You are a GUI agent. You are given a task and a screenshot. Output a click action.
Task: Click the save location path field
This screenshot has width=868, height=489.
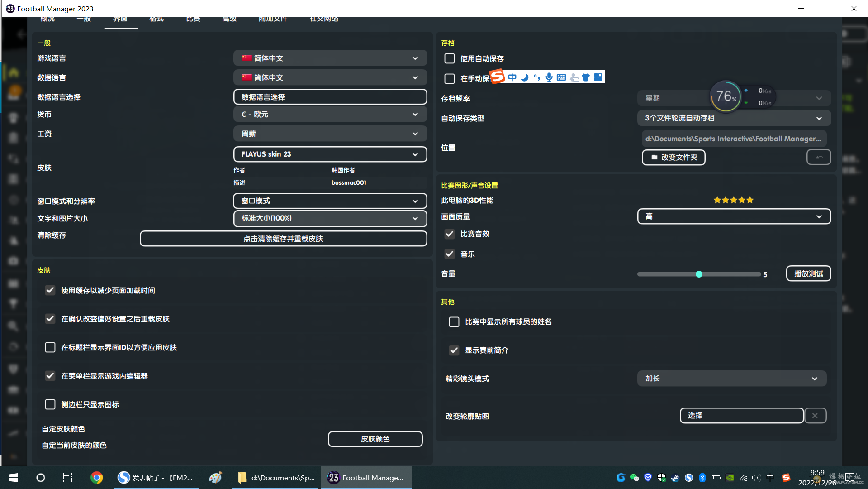pyautogui.click(x=734, y=139)
